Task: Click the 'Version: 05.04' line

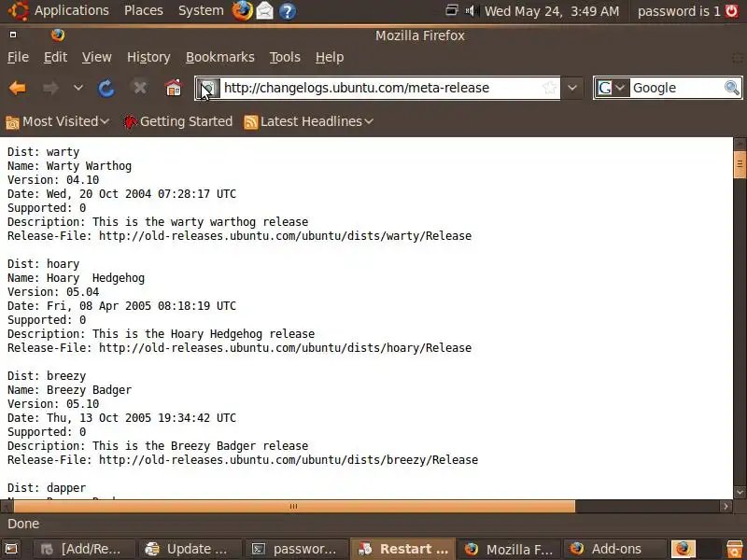Action: pyautogui.click(x=53, y=292)
